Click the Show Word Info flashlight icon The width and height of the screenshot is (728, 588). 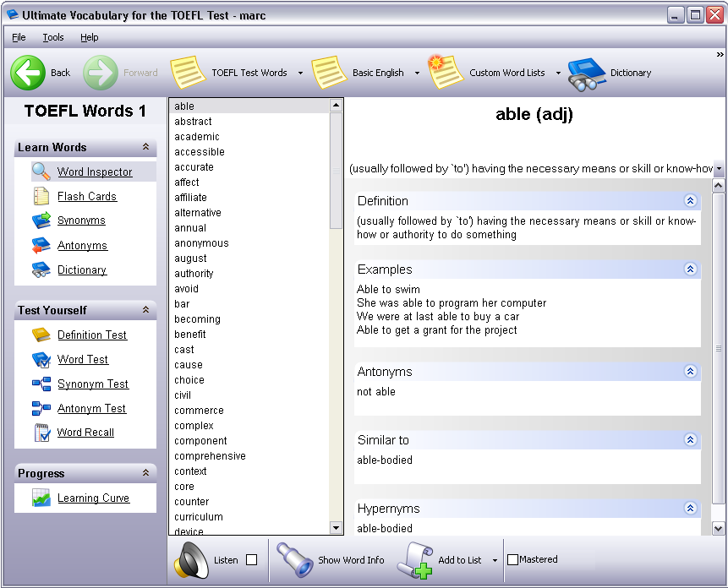[x=294, y=560]
